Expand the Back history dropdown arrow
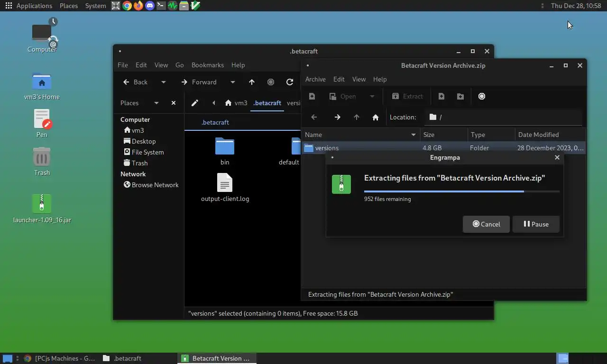The width and height of the screenshot is (607, 364). coord(163,82)
